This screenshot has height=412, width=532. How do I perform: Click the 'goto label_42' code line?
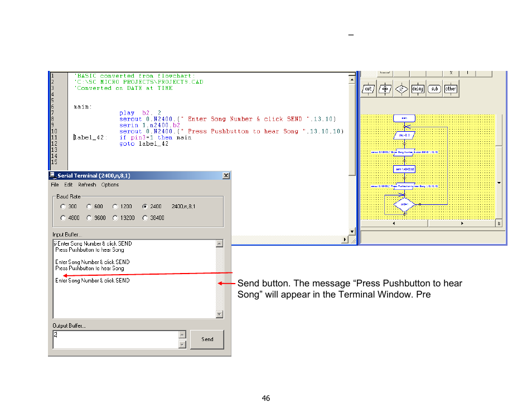[x=144, y=143]
